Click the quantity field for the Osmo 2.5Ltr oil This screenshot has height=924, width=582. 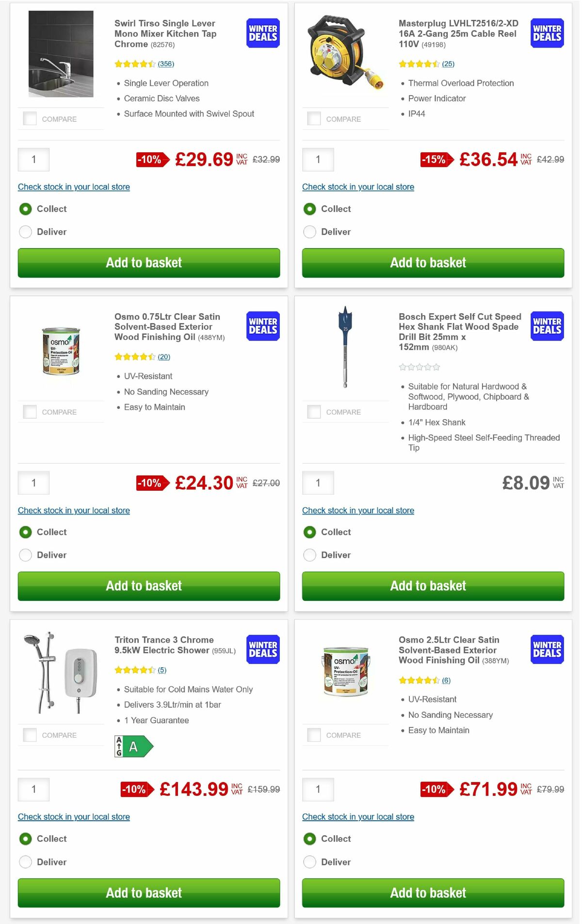point(318,789)
